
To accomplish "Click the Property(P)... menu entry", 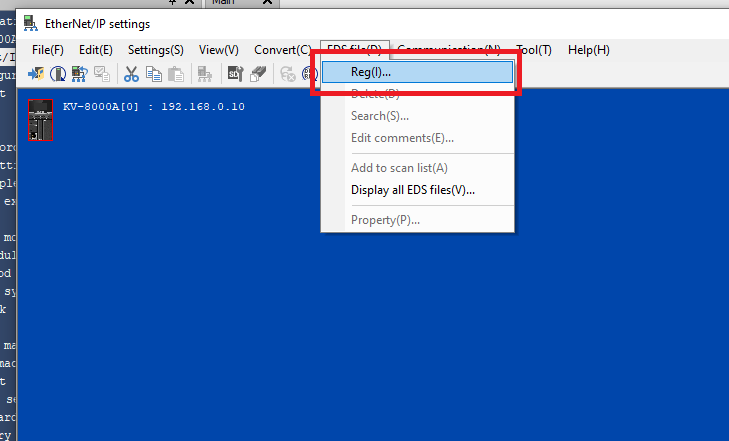I will 385,220.
